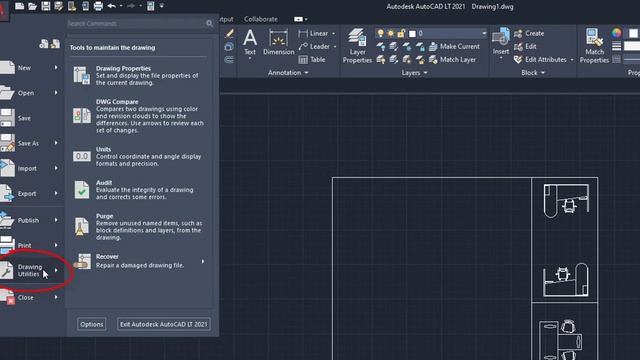The image size is (640, 360).
Task: Switch to the Collaborate ribbon tab
Action: [x=261, y=19]
